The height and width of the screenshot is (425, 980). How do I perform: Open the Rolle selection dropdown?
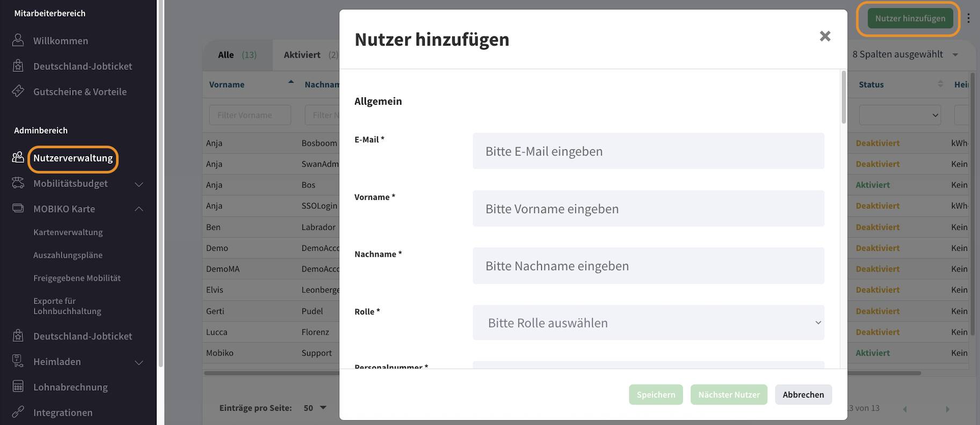point(648,323)
